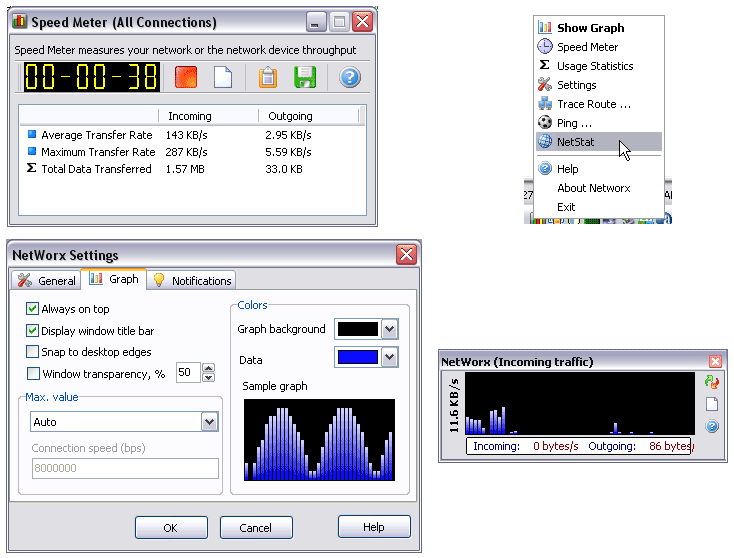The width and height of the screenshot is (734, 558).
Task: Click the '1.57 MB' total incoming value
Action: 185,169
